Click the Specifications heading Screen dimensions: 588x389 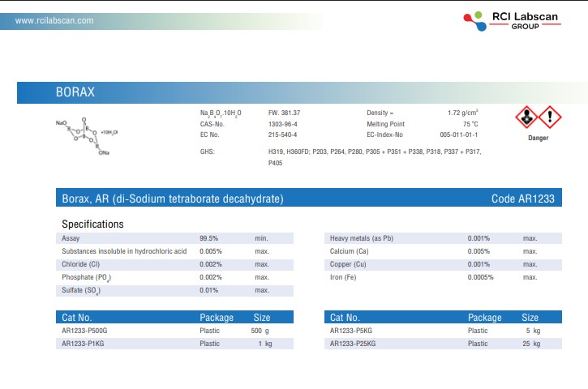92,224
